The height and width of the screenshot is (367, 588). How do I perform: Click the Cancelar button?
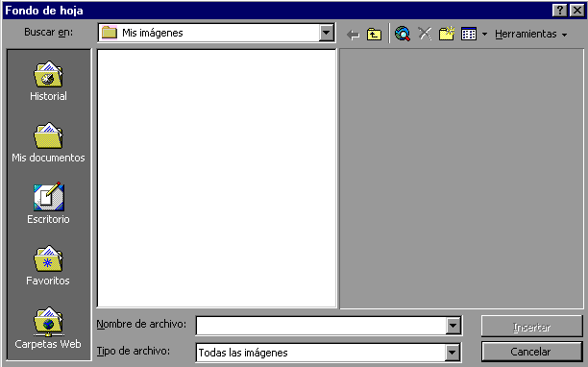pyautogui.click(x=531, y=352)
